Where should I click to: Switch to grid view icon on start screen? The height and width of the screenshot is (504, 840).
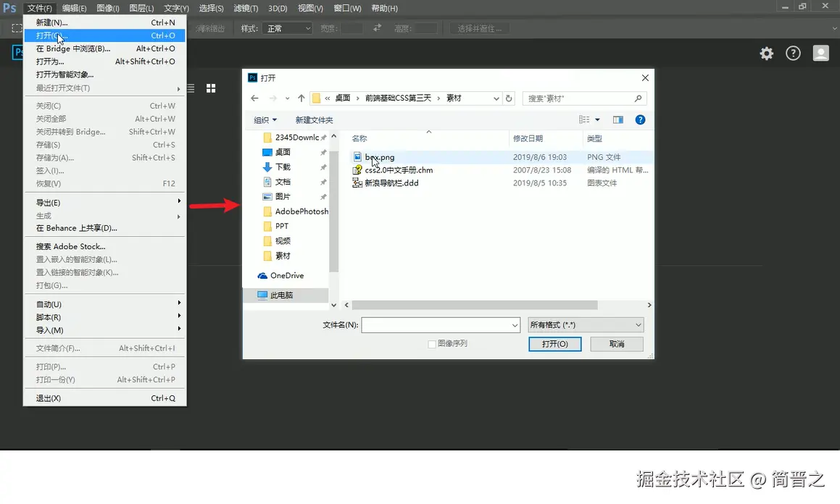[x=211, y=88]
